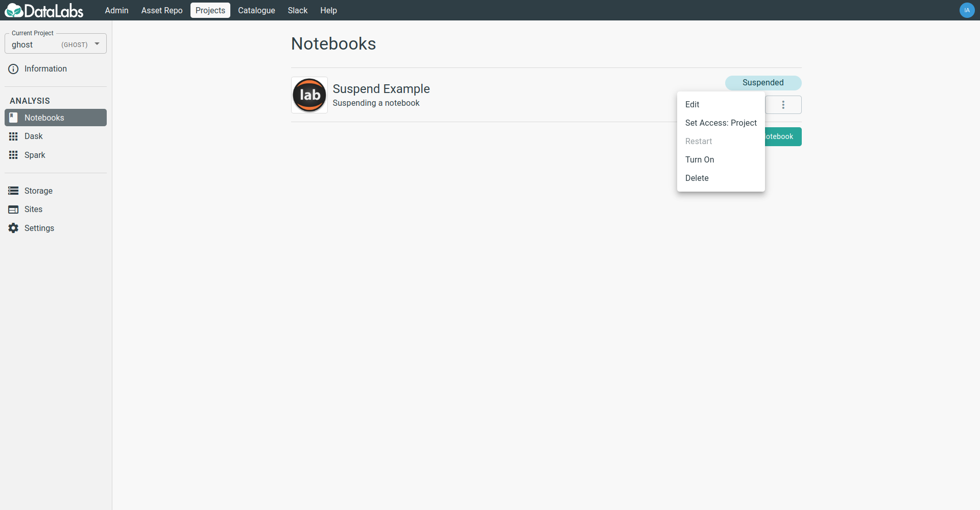
Task: Click the Spark grid icon
Action: (x=13, y=155)
